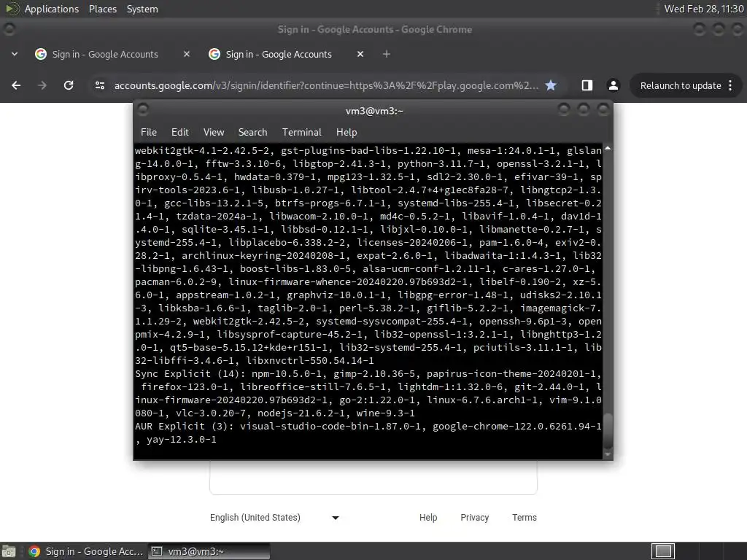Screen dimensions: 747x560
Task: Open the terminal View menu
Action: [214, 132]
